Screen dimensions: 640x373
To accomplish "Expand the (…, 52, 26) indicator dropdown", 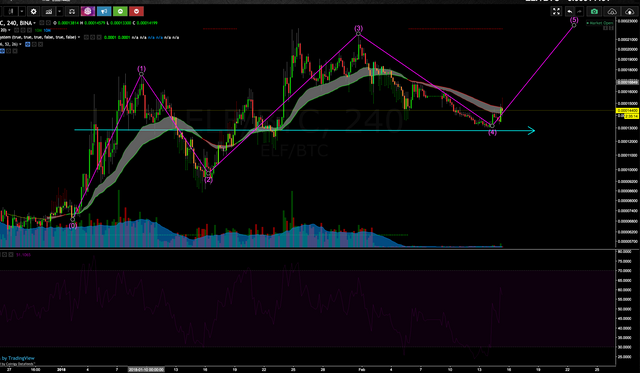I will (x=20, y=44).
